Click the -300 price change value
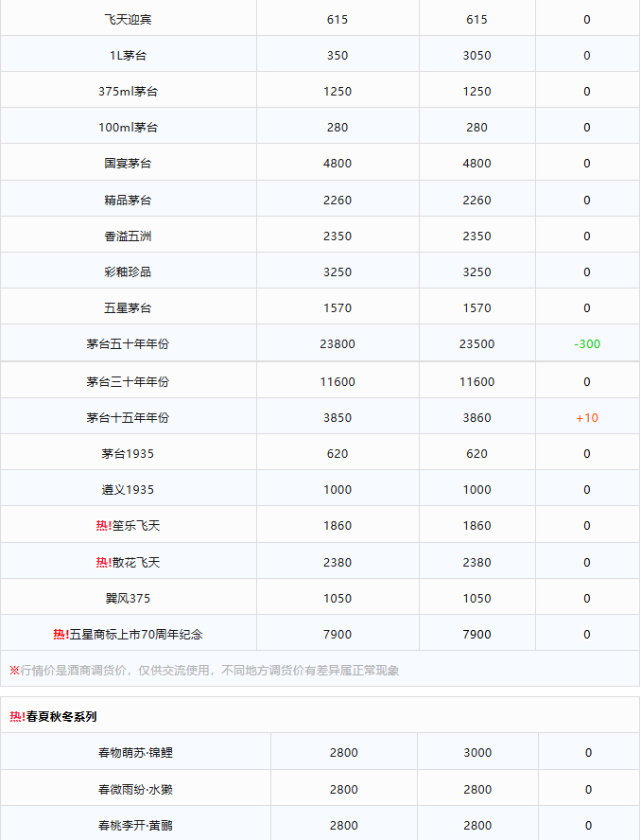Screen dimensions: 641x840 click(587, 344)
